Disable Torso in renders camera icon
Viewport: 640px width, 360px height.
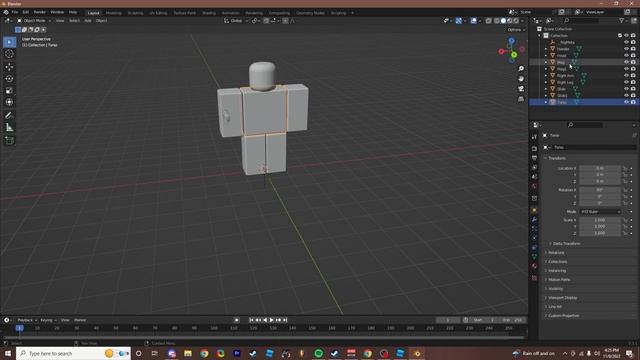tap(633, 102)
